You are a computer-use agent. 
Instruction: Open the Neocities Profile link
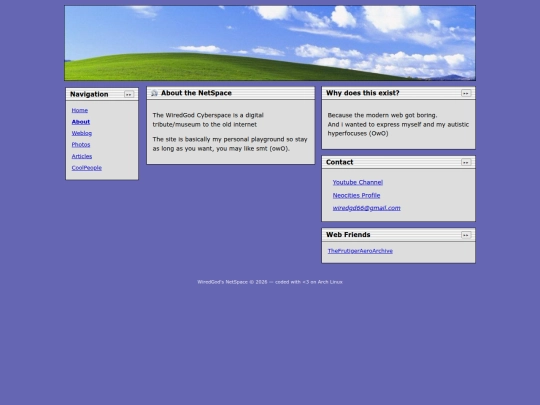[356, 195]
